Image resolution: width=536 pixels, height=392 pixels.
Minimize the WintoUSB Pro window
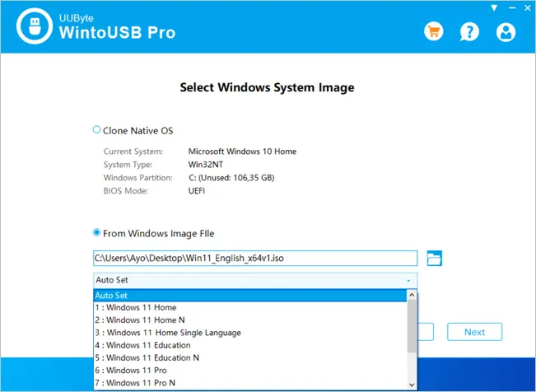tap(512, 8)
